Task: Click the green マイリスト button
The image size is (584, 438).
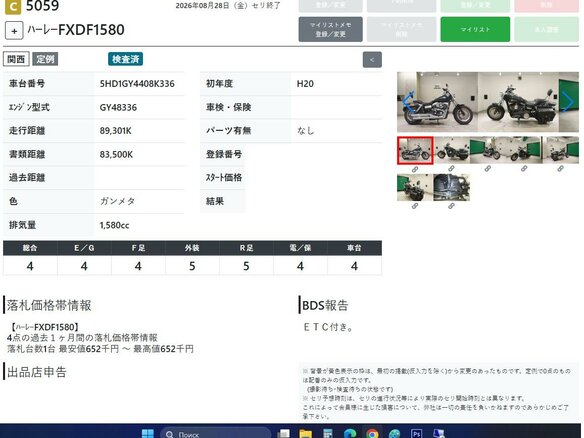Action: (475, 29)
